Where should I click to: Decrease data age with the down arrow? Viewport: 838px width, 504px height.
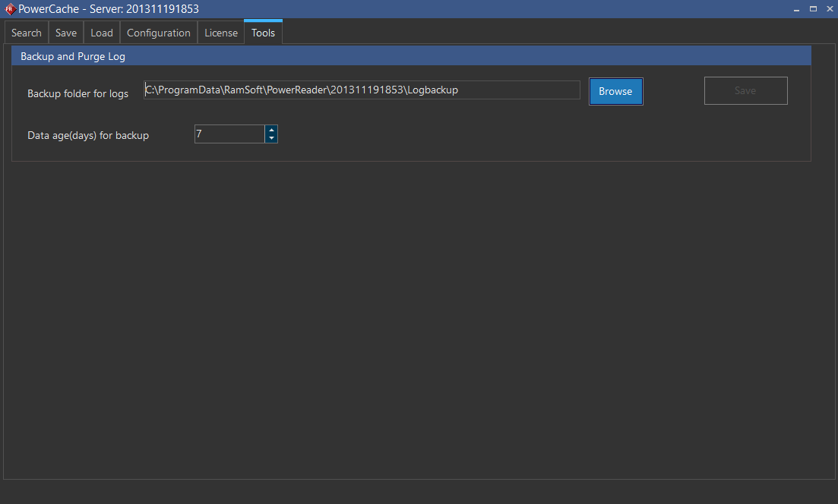point(271,138)
